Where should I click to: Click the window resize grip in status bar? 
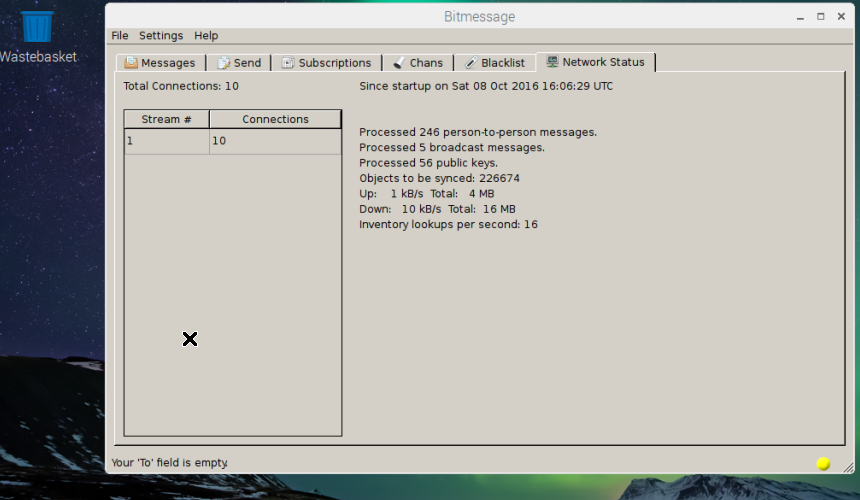click(848, 467)
